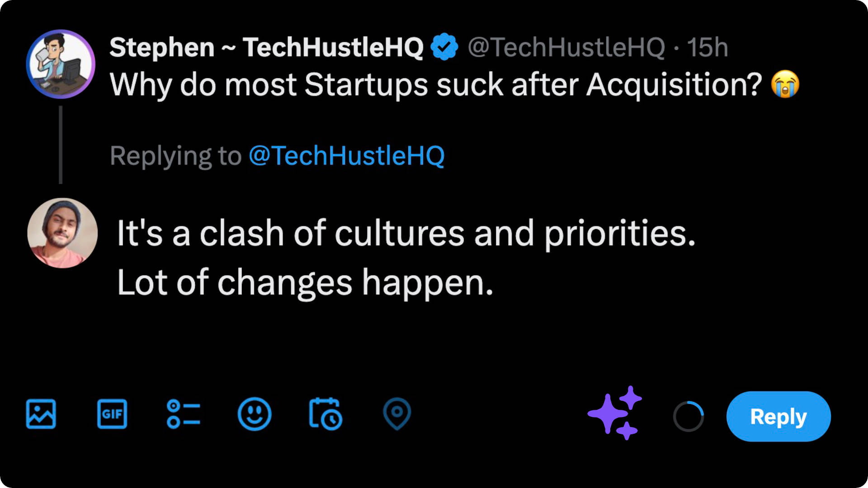Tag a location in the reply
Viewport: 868px width, 488px height.
[x=397, y=414]
